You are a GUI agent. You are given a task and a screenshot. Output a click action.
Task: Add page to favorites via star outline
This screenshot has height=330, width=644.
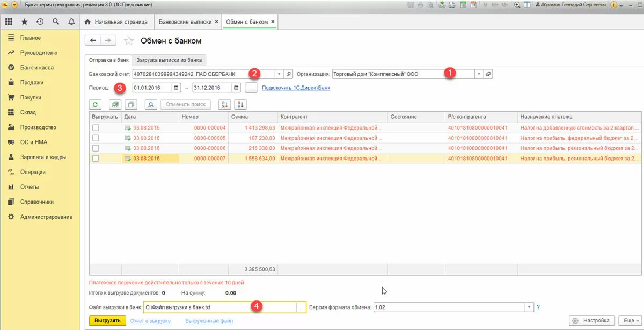128,41
